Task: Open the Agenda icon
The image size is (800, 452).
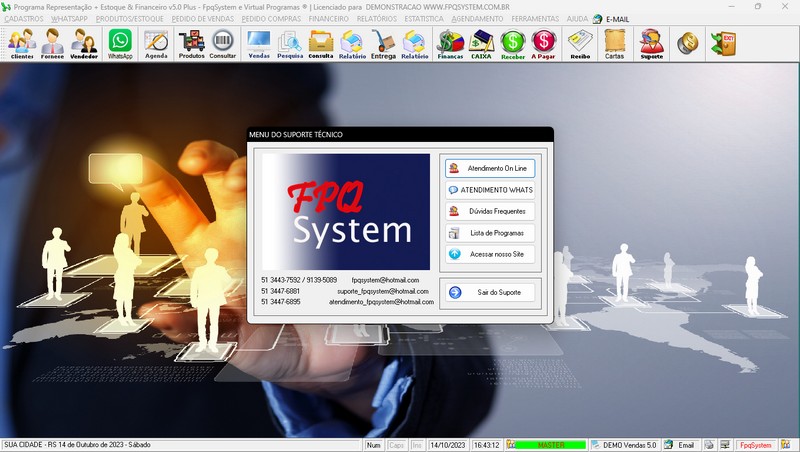Action: click(x=156, y=44)
